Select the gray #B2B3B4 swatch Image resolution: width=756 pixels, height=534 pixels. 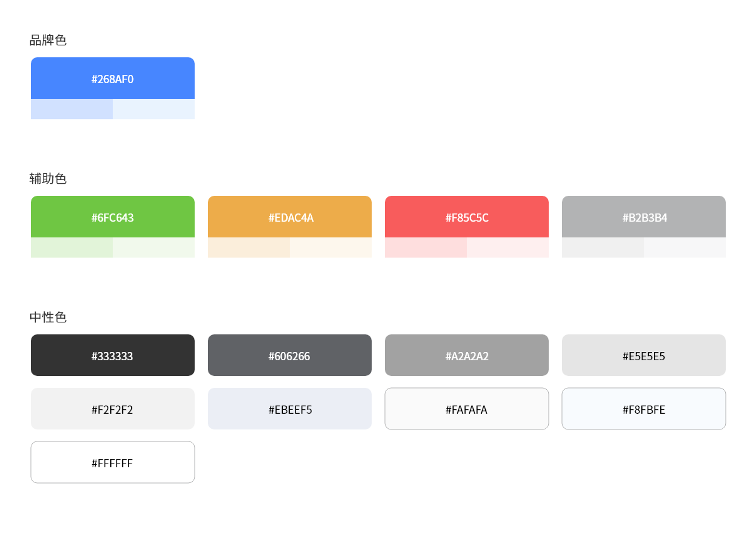coord(644,217)
